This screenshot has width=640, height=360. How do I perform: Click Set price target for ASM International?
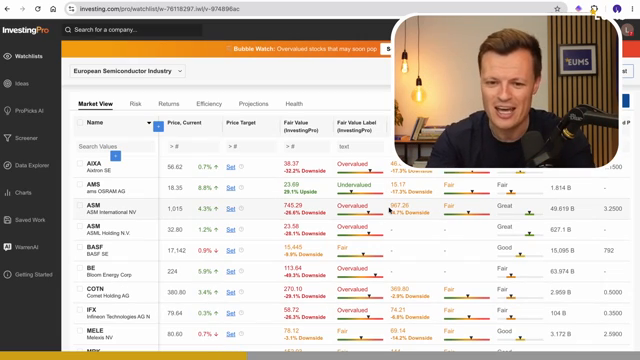pyautogui.click(x=231, y=209)
